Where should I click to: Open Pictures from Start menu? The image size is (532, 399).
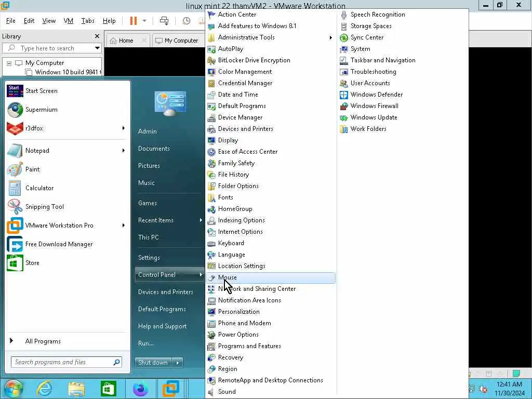pyautogui.click(x=149, y=166)
